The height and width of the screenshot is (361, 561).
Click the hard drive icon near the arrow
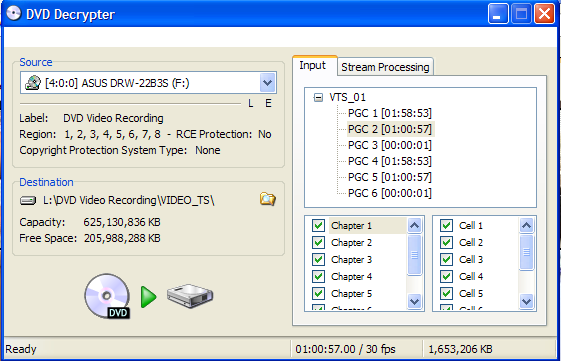pos(190,296)
